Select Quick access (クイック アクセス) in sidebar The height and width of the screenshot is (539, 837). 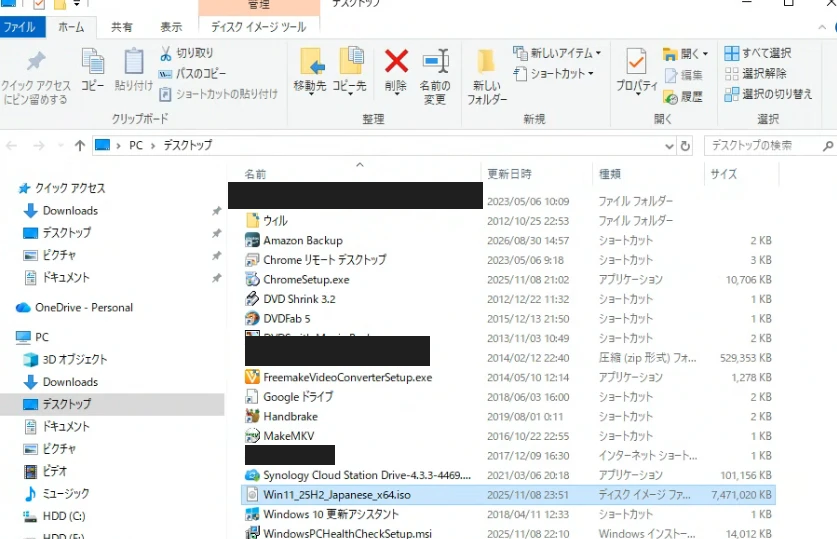point(62,188)
